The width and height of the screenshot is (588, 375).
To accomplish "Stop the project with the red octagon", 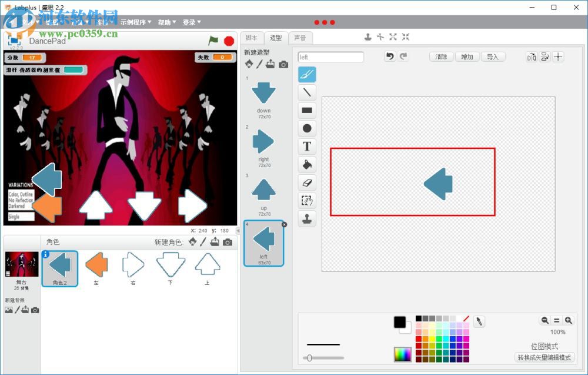I will click(229, 41).
